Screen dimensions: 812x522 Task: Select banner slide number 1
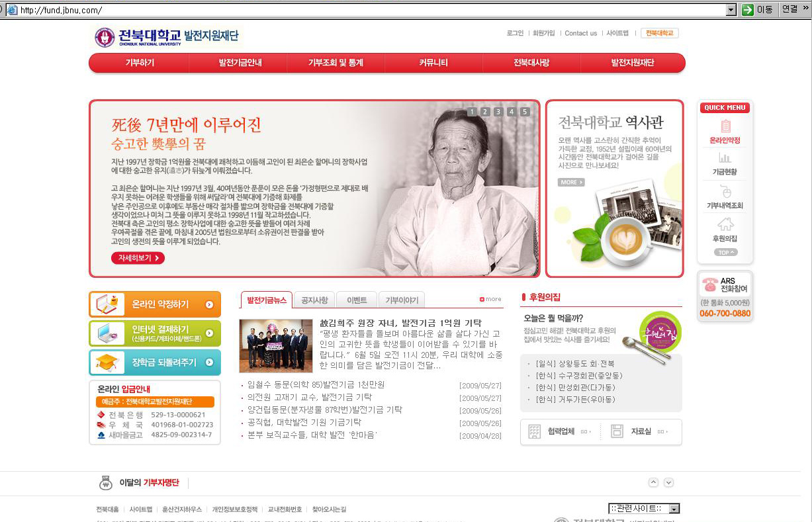[x=472, y=112]
